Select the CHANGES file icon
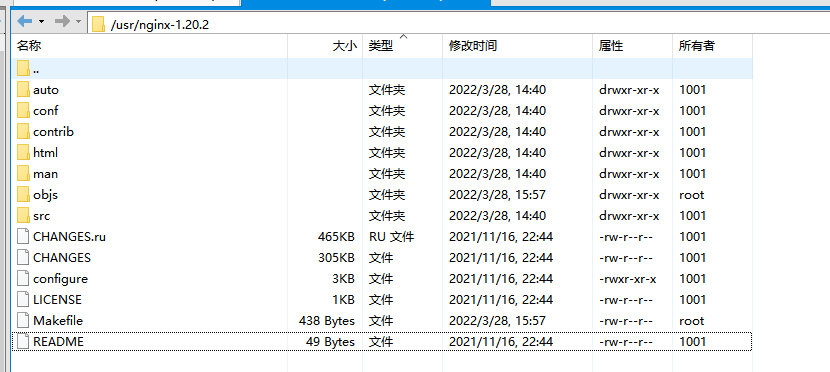The image size is (830, 372). (23, 257)
